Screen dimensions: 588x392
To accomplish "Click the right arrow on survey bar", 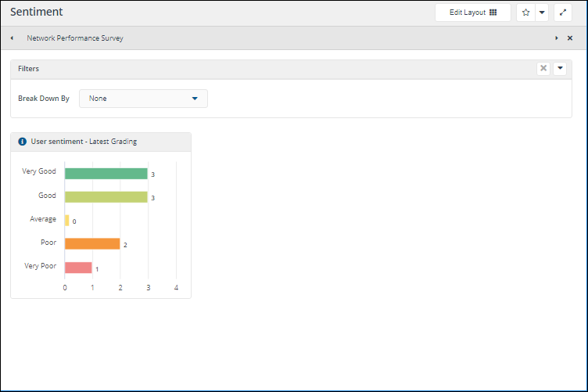I will click(557, 38).
